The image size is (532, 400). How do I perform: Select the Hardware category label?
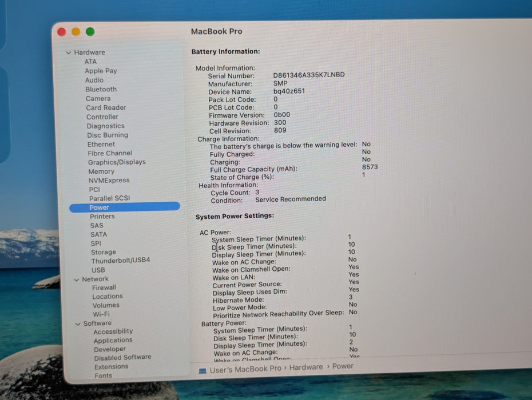coord(90,53)
